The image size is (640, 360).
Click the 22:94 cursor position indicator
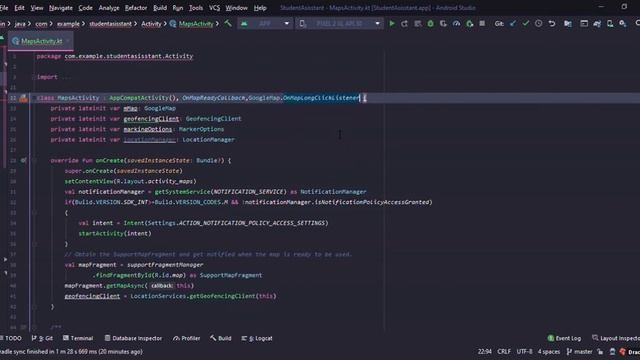[484, 351]
